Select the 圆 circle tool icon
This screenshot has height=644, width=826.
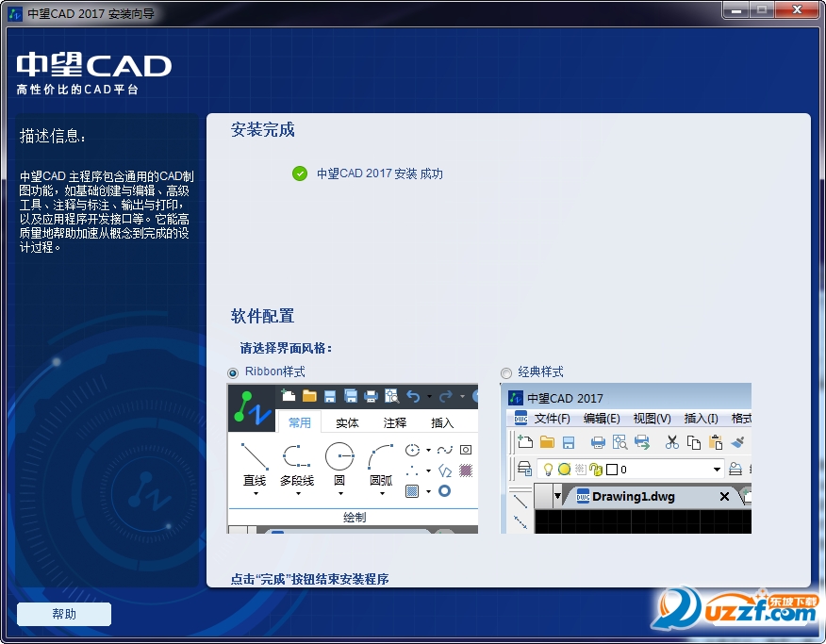pyautogui.click(x=339, y=456)
